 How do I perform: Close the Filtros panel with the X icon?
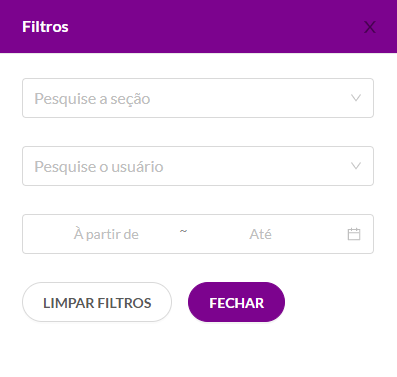click(x=369, y=27)
